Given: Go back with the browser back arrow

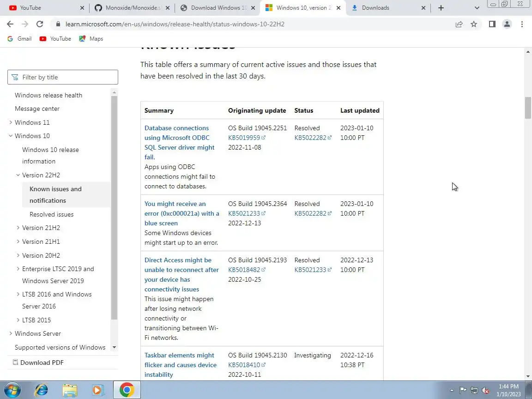Looking at the screenshot, I should (x=10, y=24).
